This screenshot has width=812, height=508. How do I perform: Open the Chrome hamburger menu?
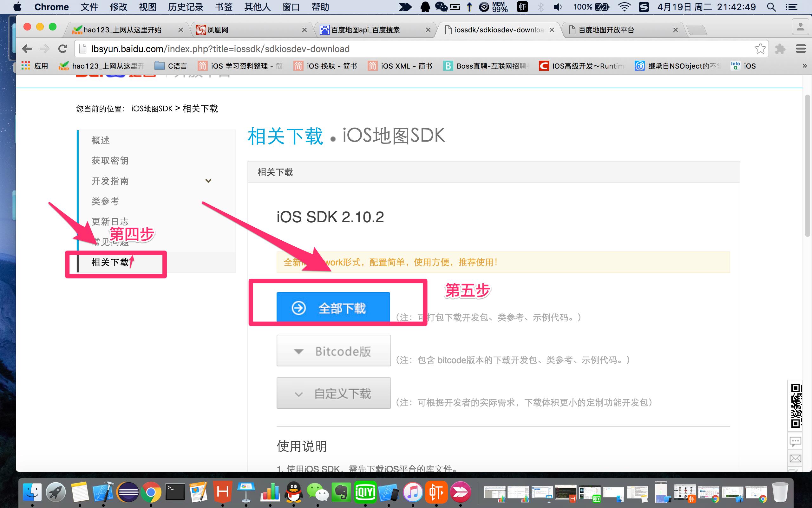pyautogui.click(x=801, y=49)
